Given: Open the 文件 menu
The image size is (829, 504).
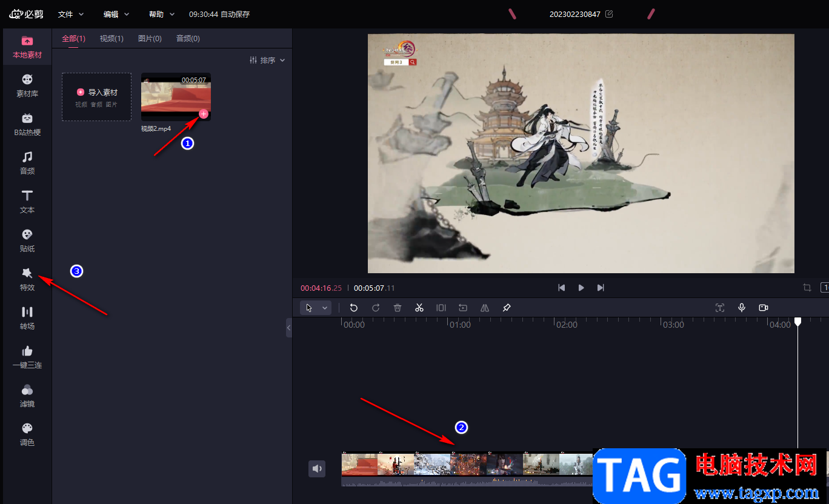Looking at the screenshot, I should tap(71, 14).
